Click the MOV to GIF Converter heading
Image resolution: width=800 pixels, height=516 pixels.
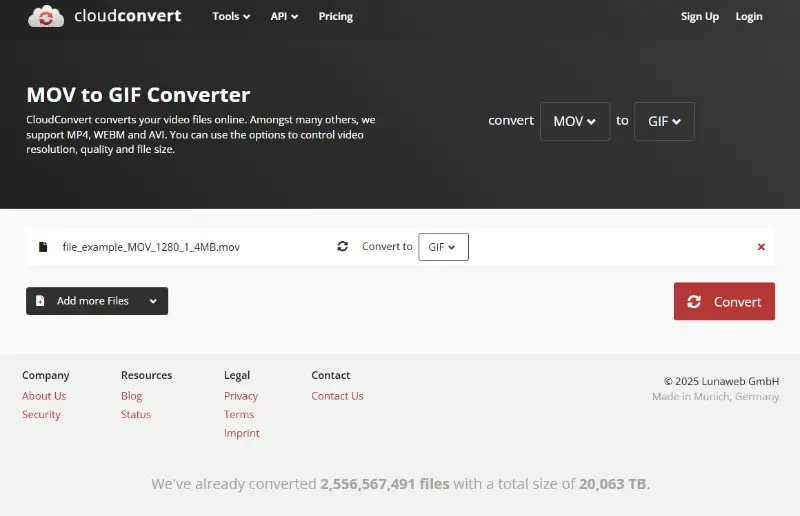(x=138, y=95)
